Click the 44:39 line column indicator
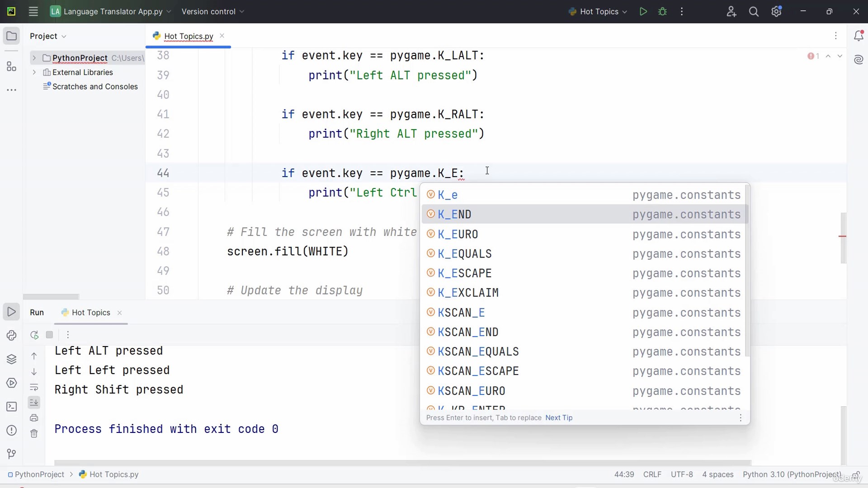 (x=624, y=474)
